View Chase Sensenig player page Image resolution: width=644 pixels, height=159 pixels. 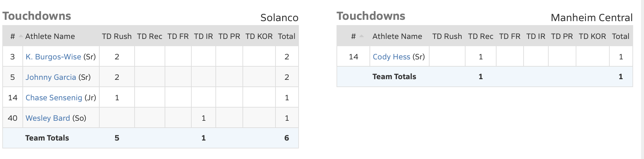point(54,98)
